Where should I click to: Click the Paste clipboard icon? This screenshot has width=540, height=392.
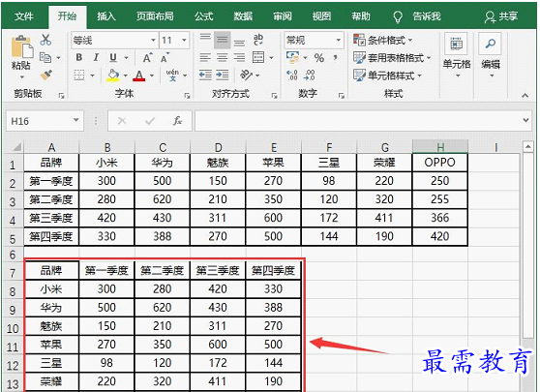point(21,46)
